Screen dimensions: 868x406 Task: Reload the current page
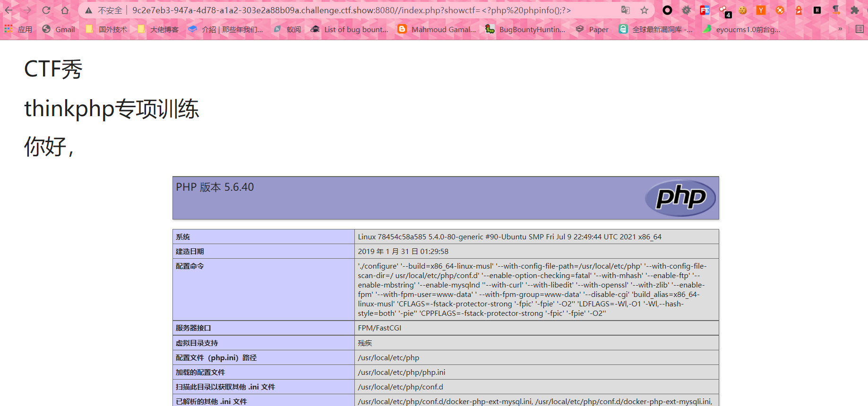tap(46, 10)
